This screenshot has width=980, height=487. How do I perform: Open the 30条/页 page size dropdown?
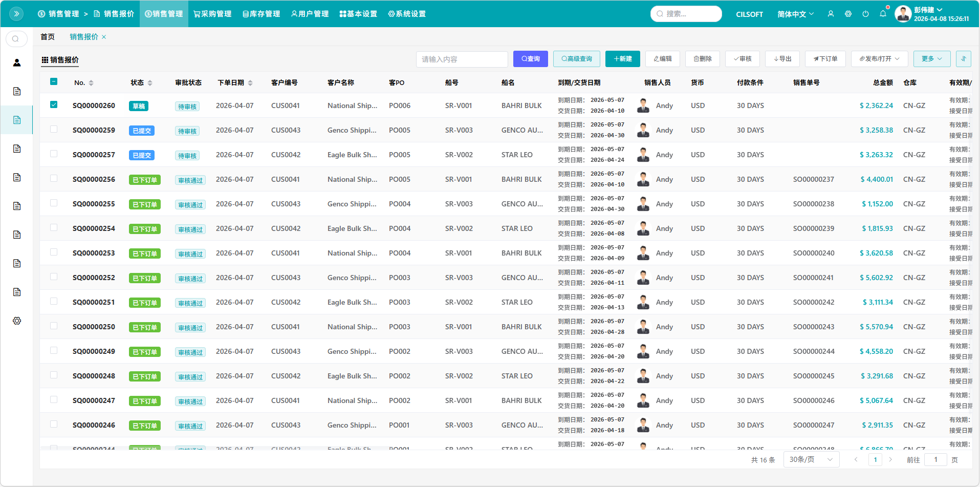(x=811, y=459)
